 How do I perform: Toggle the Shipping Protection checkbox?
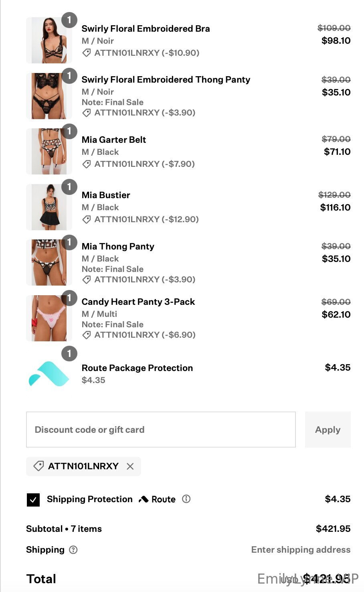(33, 500)
